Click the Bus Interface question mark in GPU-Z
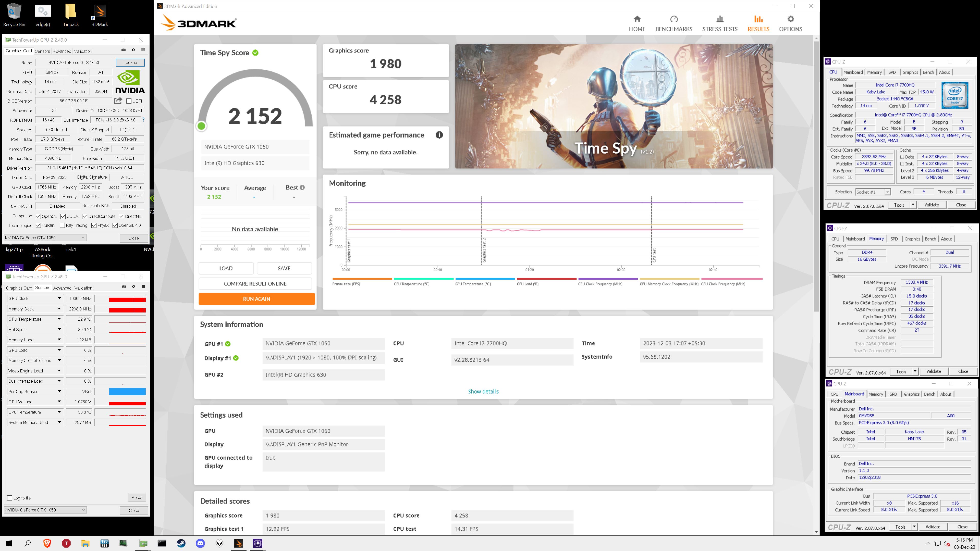This screenshot has width=980, height=551. (x=143, y=120)
